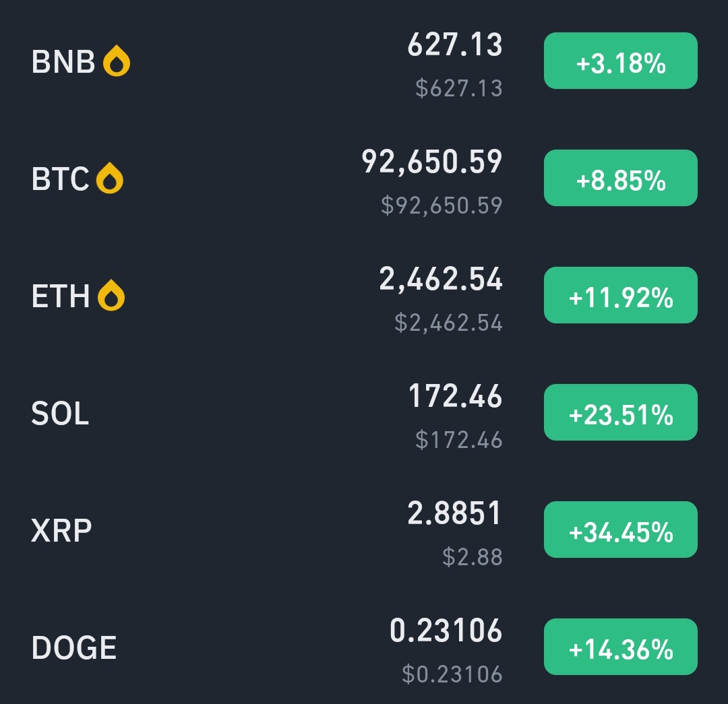This screenshot has height=704, width=728.
Task: Click the +3.18% change badge
Action: [621, 61]
